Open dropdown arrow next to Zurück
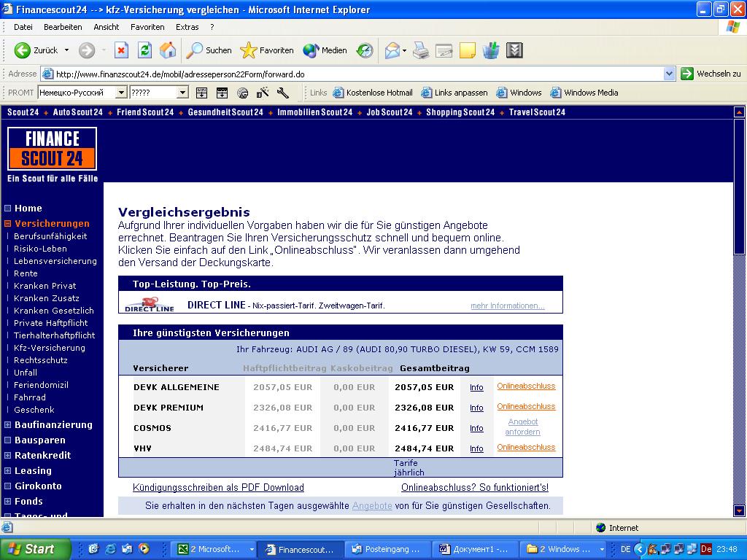The height and width of the screenshot is (560, 747). (66, 50)
